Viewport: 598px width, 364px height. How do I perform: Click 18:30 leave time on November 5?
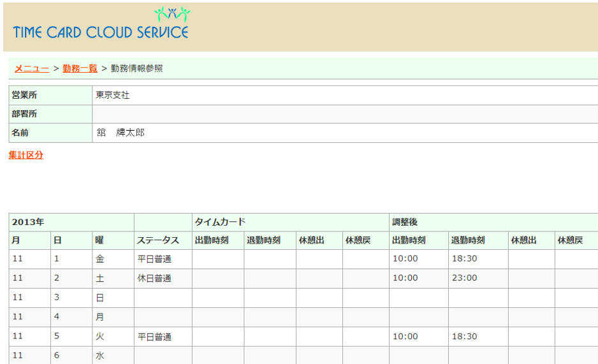pos(465,337)
